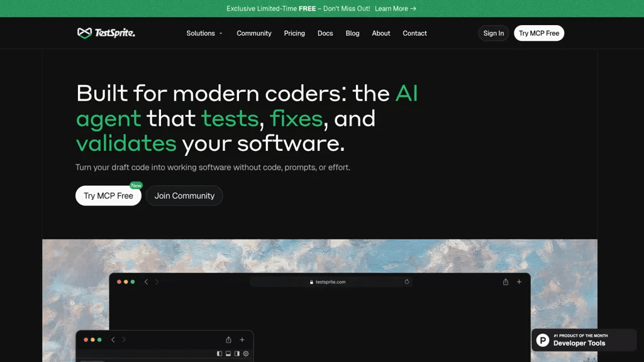Expand the Solutions dropdown menu
Image resolution: width=644 pixels, height=362 pixels.
[x=204, y=33]
